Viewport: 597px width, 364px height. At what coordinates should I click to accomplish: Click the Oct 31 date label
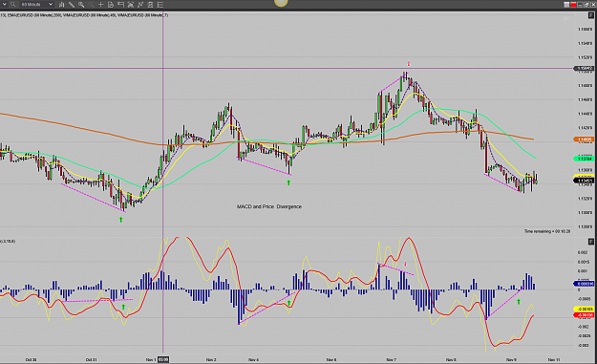[x=92, y=359]
